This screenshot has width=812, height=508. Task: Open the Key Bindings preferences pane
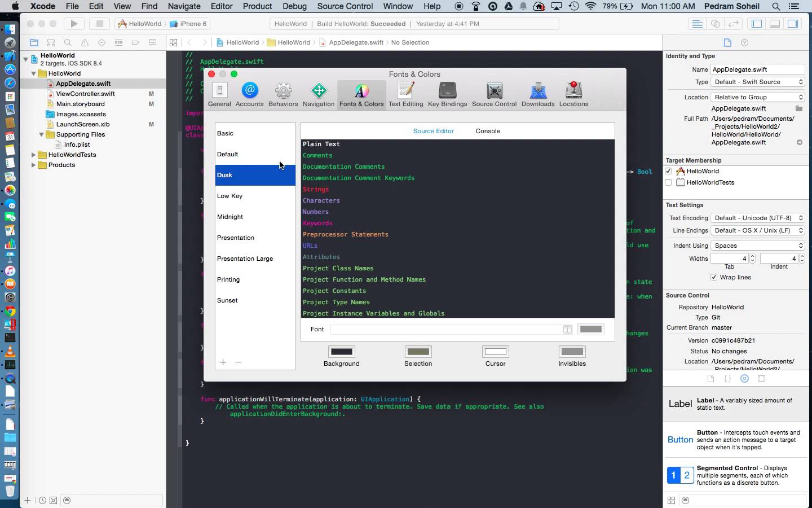447,94
